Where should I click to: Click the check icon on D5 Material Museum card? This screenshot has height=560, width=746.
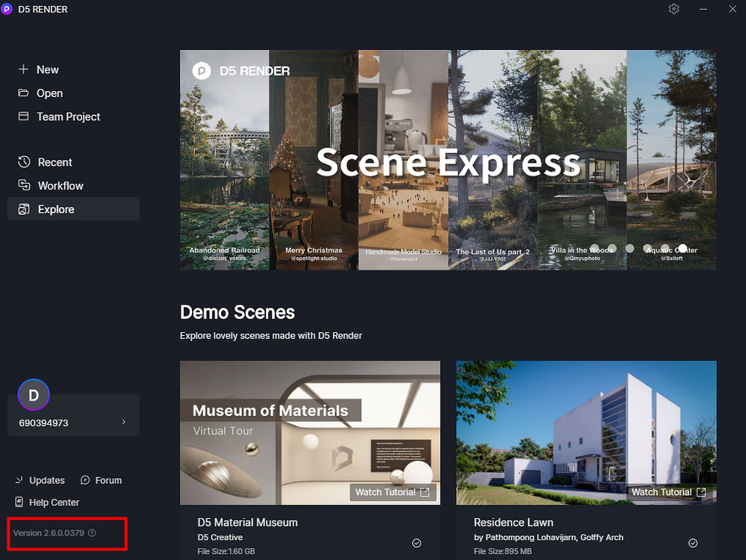pyautogui.click(x=417, y=543)
